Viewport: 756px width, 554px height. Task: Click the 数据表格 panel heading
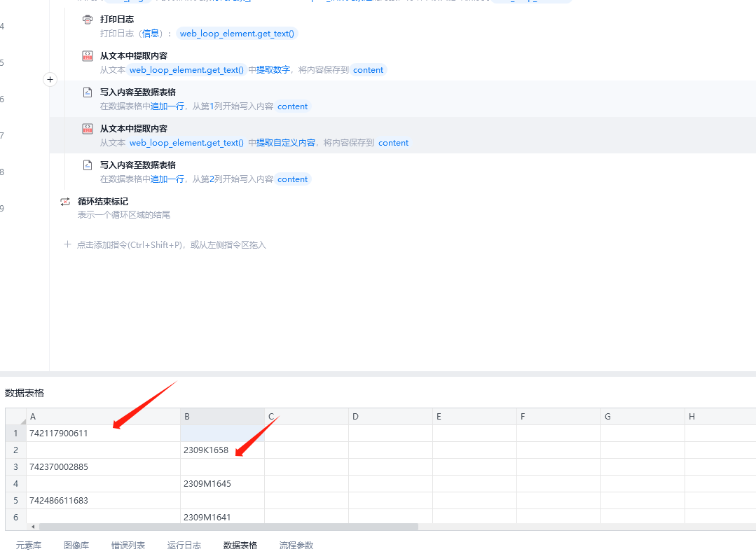pos(25,393)
